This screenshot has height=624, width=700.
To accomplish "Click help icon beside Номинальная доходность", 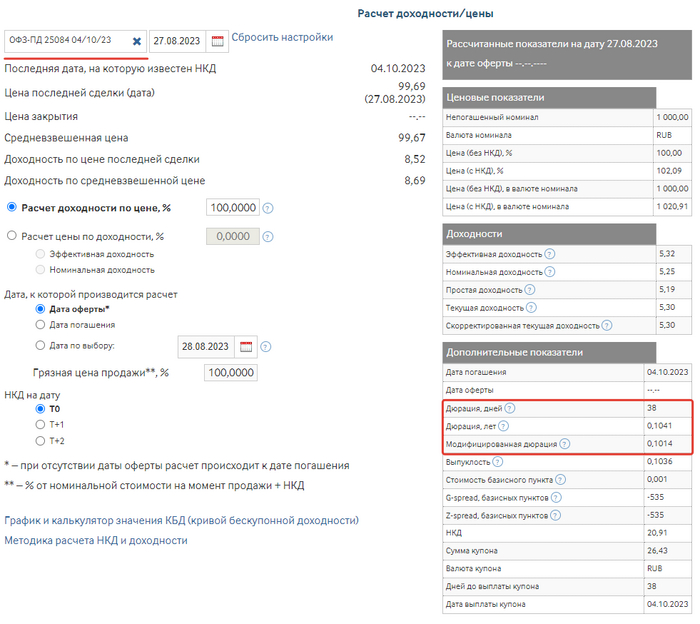I will pos(550,272).
